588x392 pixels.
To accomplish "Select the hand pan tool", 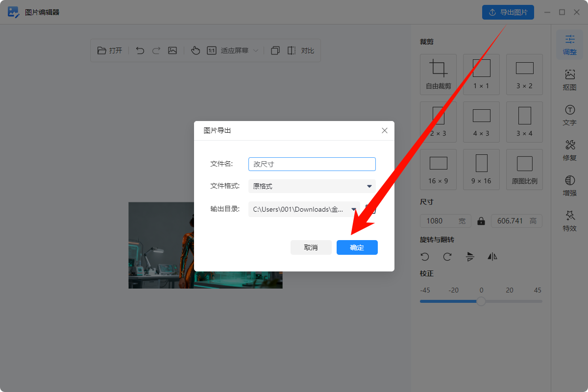I will tap(196, 50).
